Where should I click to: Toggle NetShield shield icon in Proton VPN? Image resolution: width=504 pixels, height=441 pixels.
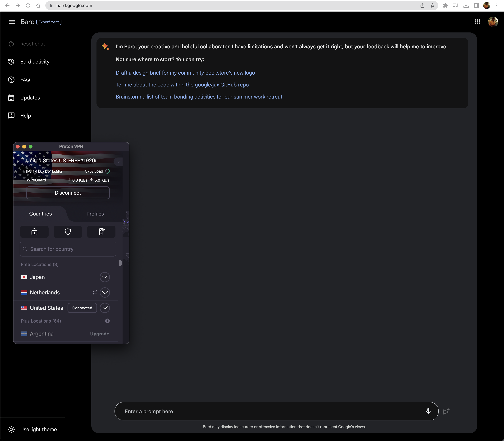click(68, 232)
